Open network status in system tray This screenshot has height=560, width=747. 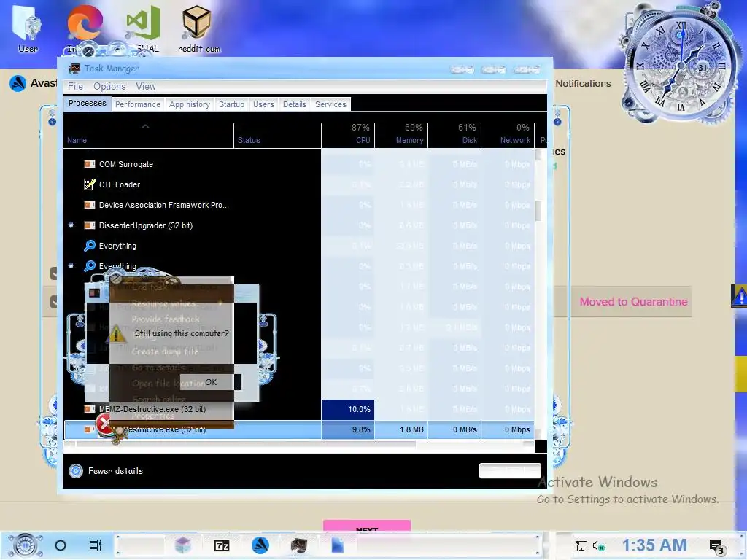[x=581, y=545]
